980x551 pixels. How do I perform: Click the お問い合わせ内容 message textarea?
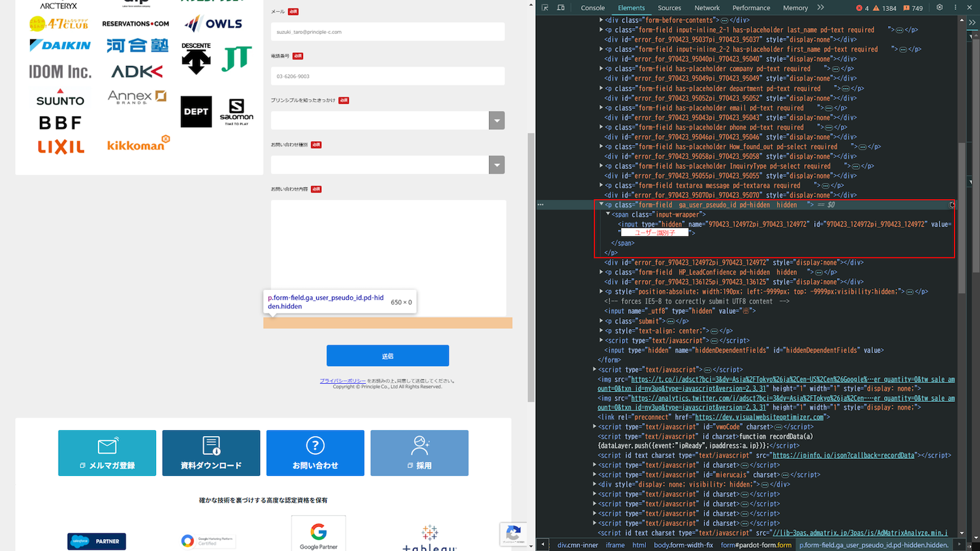click(x=389, y=258)
